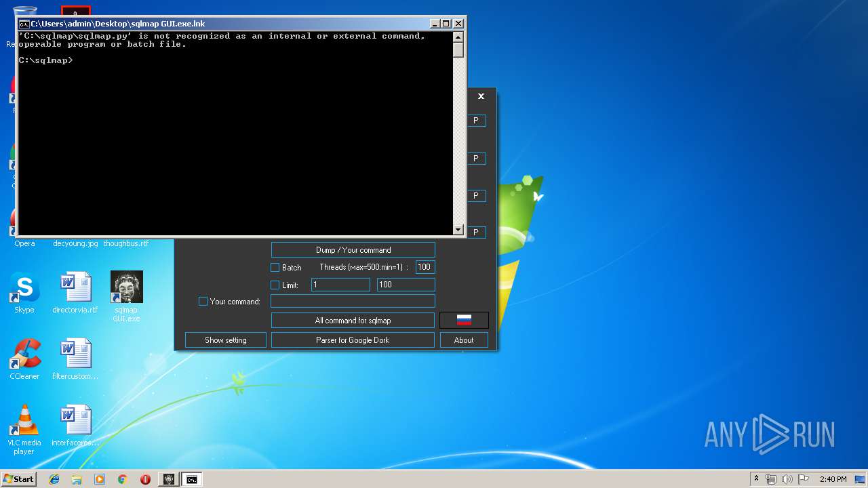Launch Chrome from the taskbar
The image size is (868, 488).
tap(123, 479)
